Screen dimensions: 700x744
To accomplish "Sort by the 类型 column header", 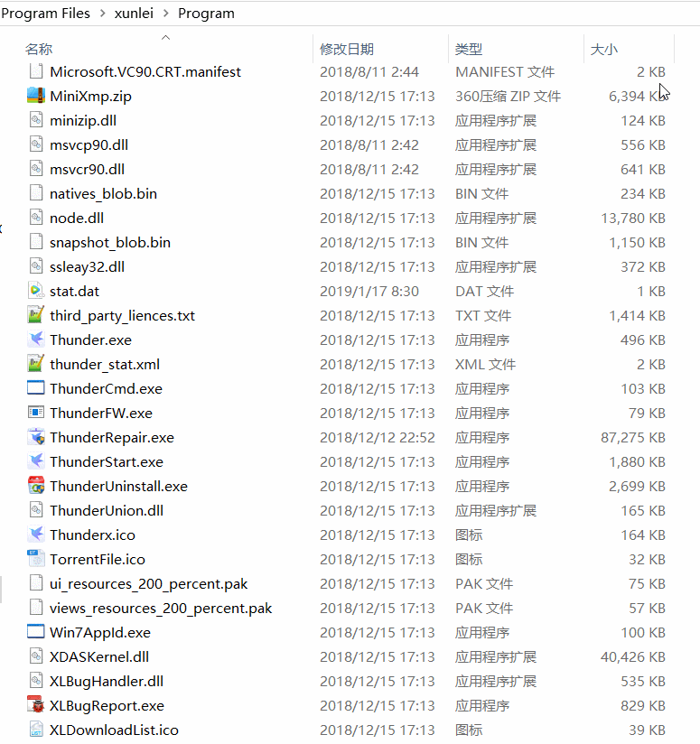I will [469, 49].
